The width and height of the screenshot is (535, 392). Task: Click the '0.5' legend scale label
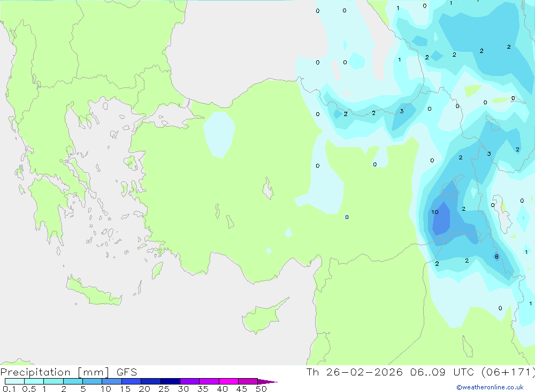29,389
